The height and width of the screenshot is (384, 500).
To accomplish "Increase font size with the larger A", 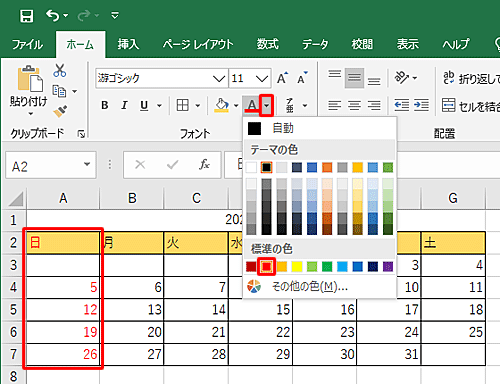I will (283, 78).
